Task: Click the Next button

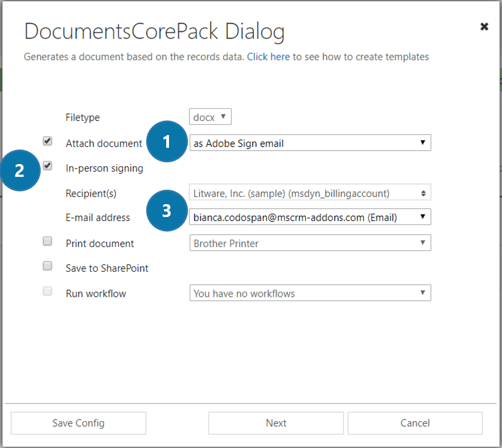Action: [x=276, y=423]
